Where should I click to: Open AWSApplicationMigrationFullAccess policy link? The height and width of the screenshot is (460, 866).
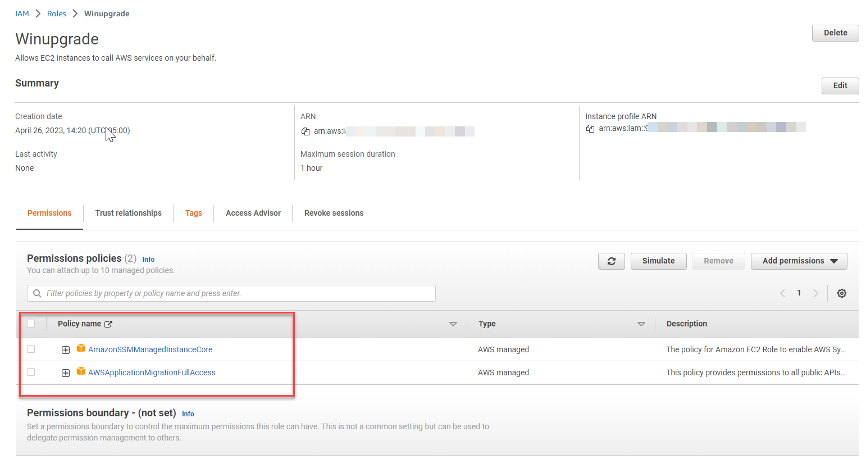click(152, 373)
